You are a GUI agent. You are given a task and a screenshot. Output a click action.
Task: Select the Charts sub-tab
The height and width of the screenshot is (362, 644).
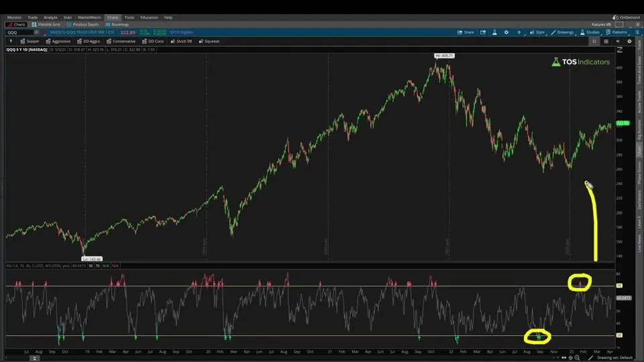pos(16,25)
